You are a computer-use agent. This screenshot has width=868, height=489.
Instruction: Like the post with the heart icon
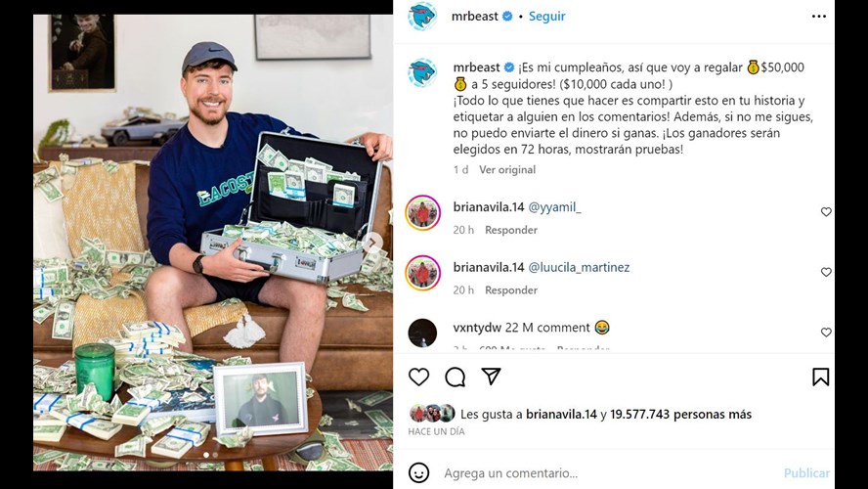pyautogui.click(x=418, y=378)
